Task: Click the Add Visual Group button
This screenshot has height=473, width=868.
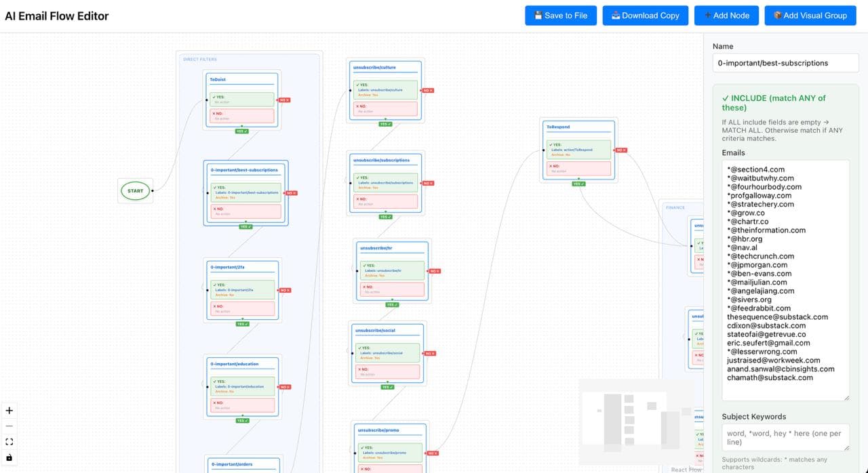Action: pos(810,16)
